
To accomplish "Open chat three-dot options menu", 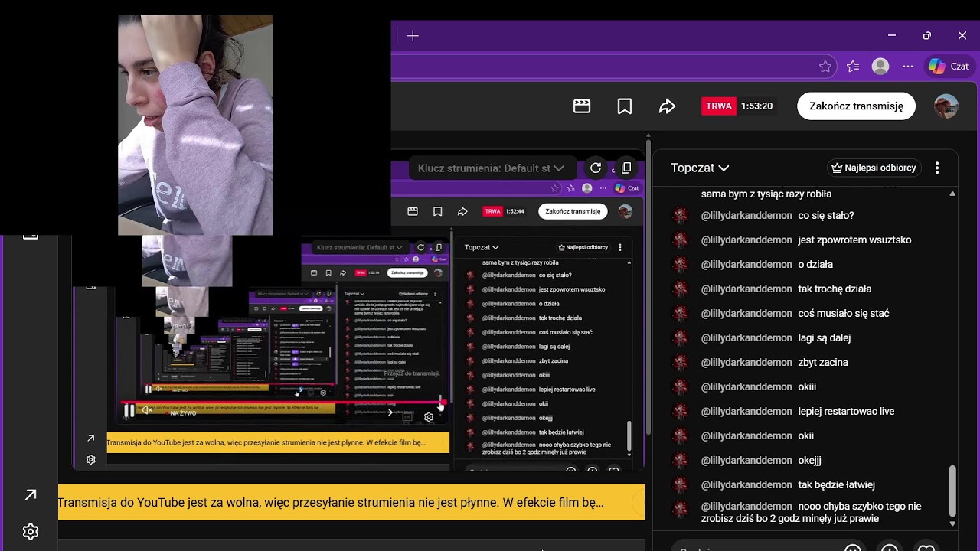I will pos(937,168).
